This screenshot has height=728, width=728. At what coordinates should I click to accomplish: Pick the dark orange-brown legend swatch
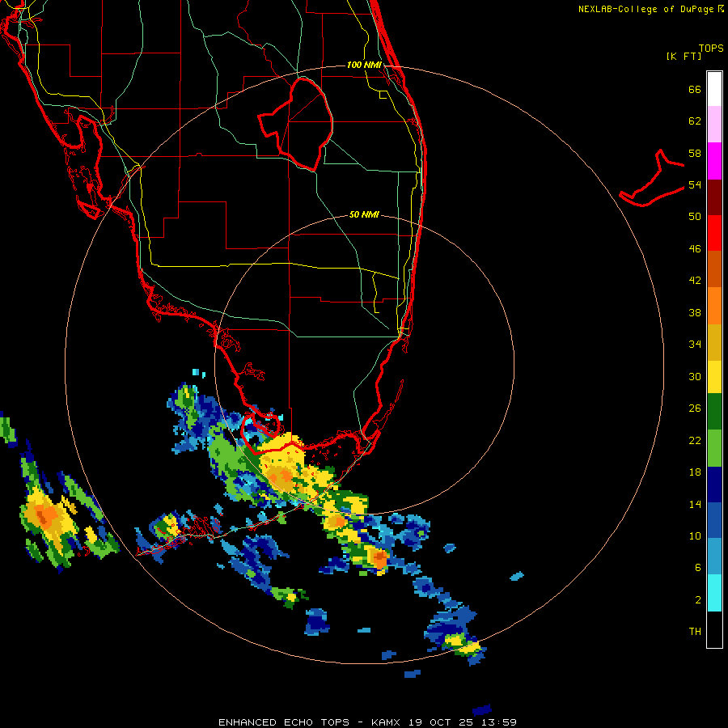pos(714,269)
